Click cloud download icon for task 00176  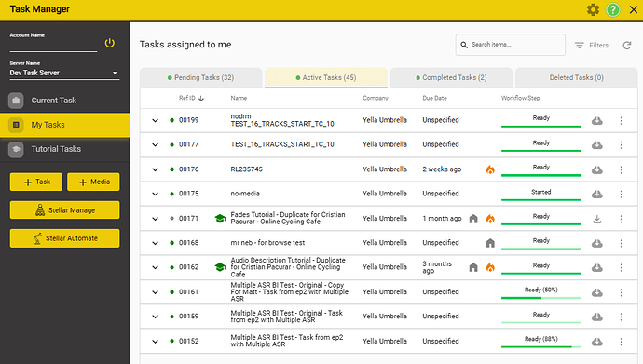click(597, 169)
